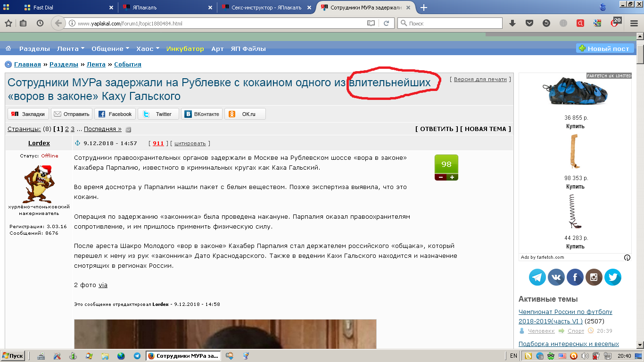The height and width of the screenshot is (362, 644).
Task: Focus the Поиск search field
Action: 450,23
